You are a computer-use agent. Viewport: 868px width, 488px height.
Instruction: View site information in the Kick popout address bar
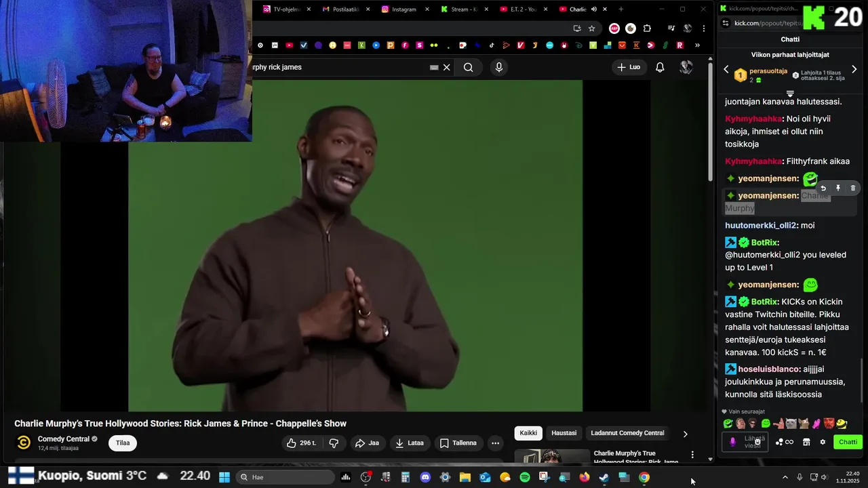pyautogui.click(x=726, y=23)
